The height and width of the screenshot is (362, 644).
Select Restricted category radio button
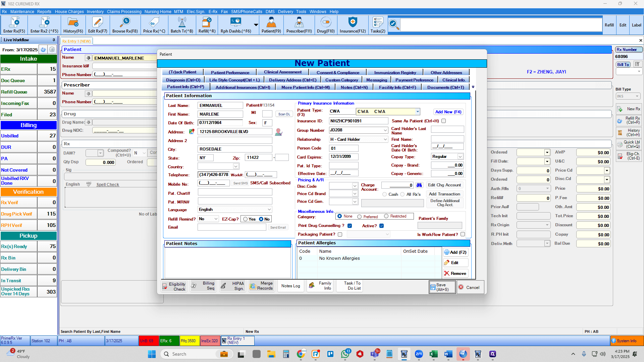tap(386, 217)
